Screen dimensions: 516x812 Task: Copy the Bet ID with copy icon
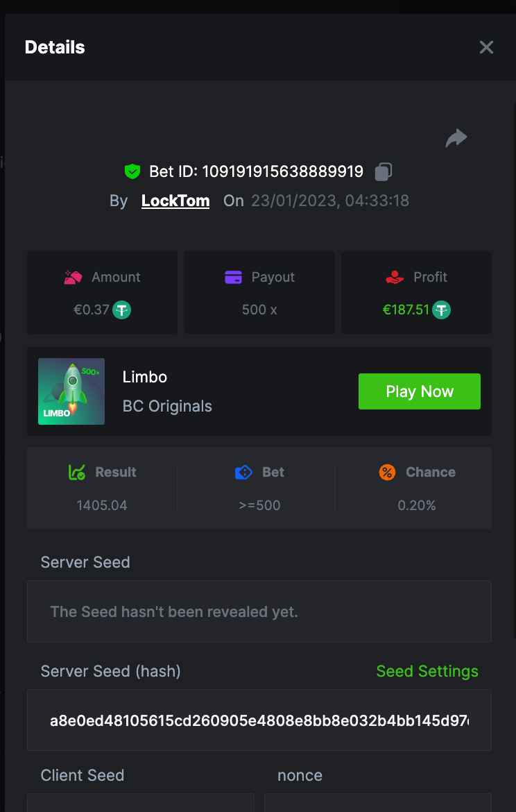[x=384, y=171]
